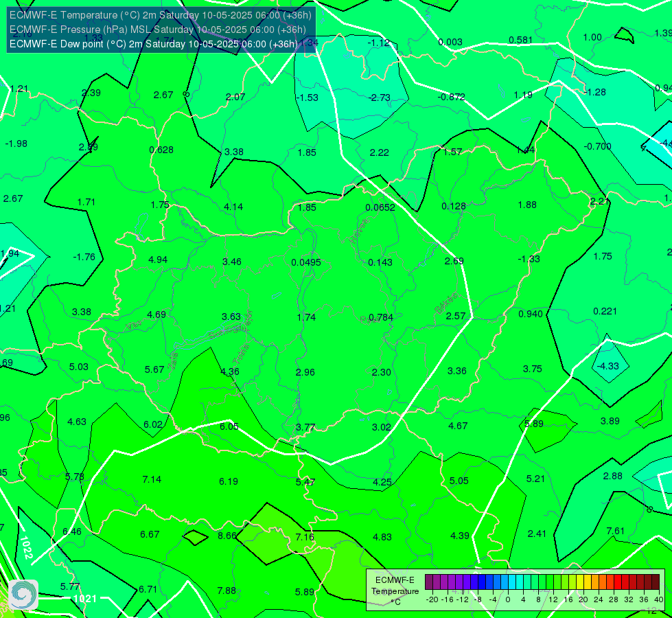Viewport: 672px width, 618px height.
Task: Click the -4.33 dew point value
Action: pos(608,366)
